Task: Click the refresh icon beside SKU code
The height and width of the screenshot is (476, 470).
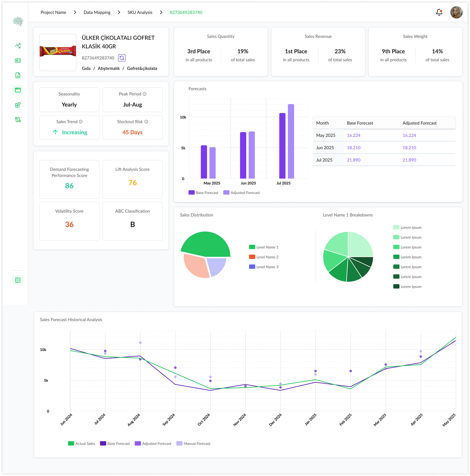Action: point(122,58)
